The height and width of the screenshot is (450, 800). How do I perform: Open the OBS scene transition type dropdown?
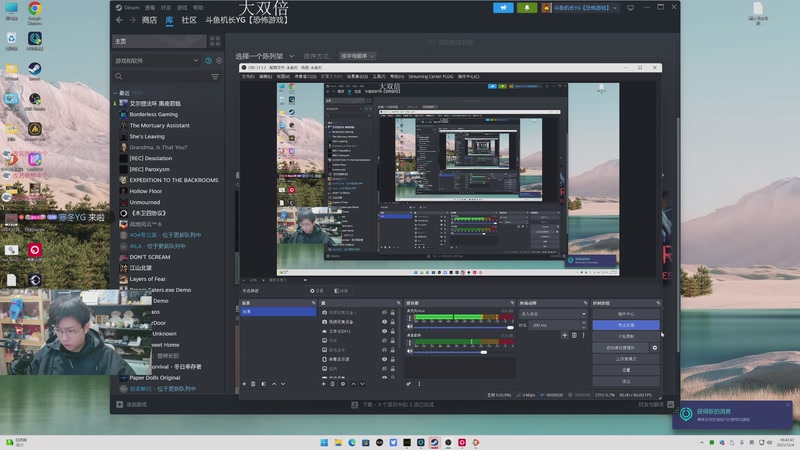[552, 313]
